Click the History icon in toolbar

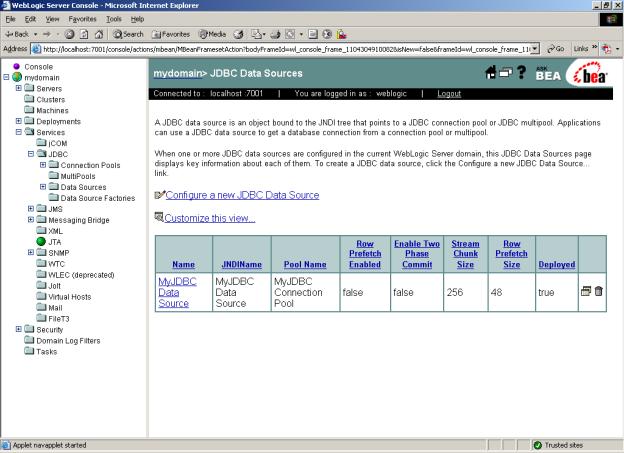238,34
